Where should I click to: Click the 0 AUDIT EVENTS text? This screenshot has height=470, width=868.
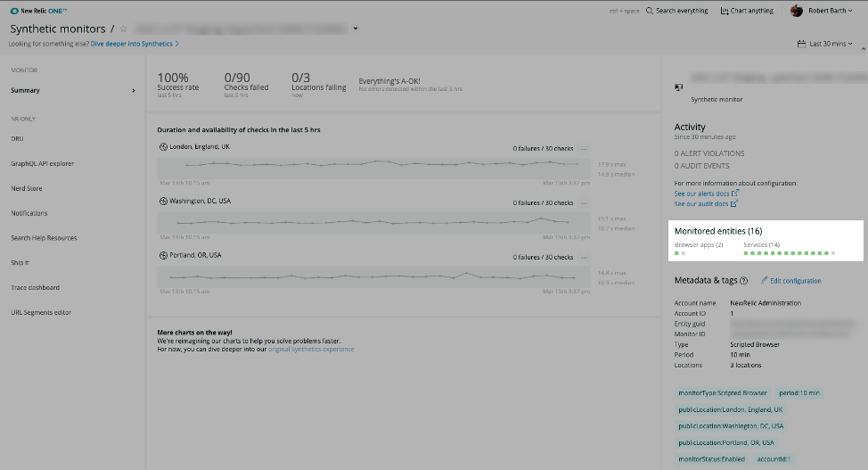coord(701,166)
